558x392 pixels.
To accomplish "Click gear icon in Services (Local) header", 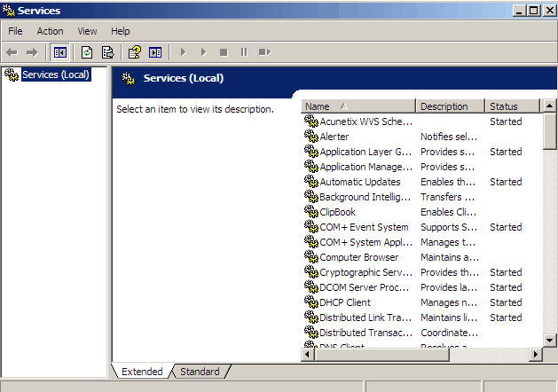I will click(129, 79).
